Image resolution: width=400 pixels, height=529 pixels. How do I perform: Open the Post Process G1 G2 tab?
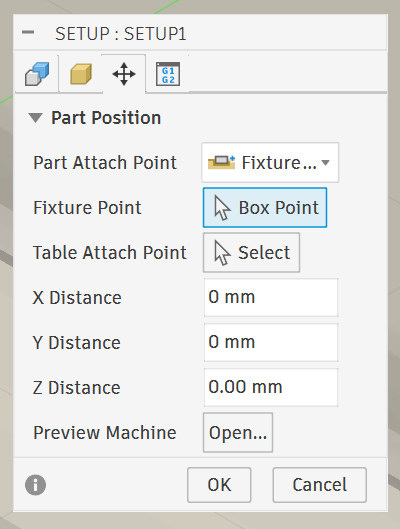168,74
